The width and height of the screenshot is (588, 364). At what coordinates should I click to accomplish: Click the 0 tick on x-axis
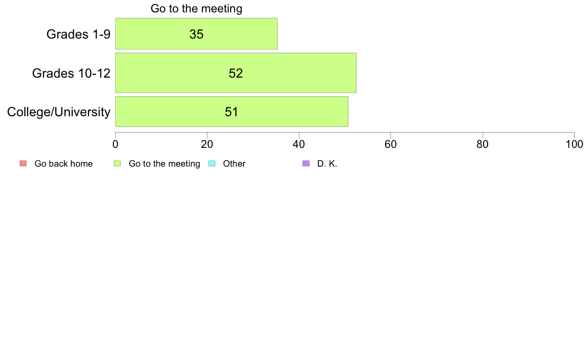coord(115,144)
